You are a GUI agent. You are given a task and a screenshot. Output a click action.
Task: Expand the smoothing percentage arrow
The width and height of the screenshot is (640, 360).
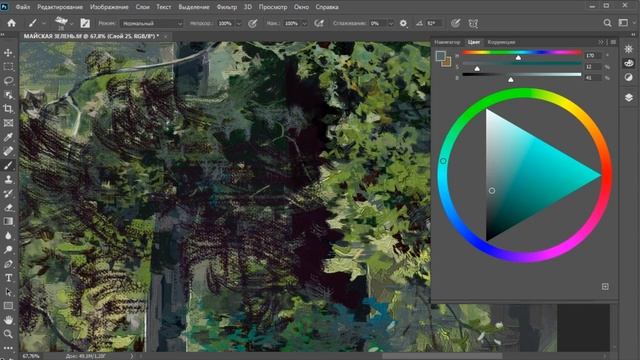tap(391, 24)
